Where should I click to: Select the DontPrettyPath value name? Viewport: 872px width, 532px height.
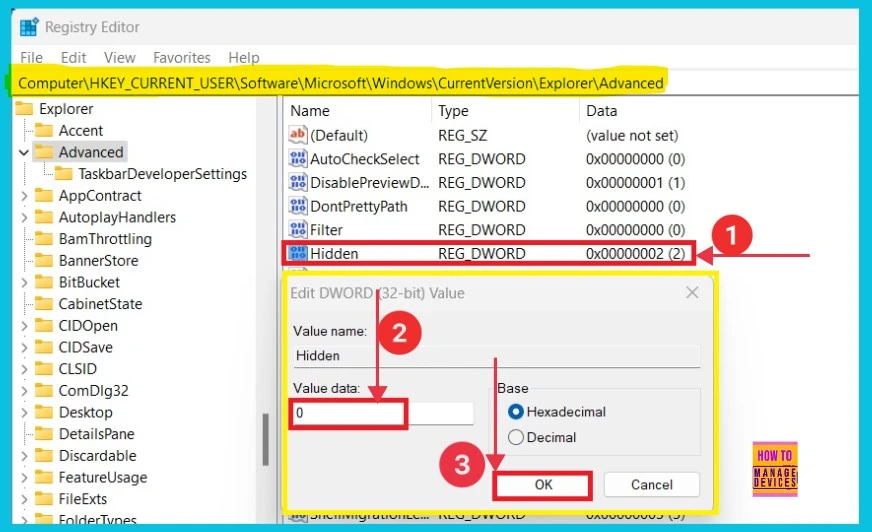tap(359, 206)
